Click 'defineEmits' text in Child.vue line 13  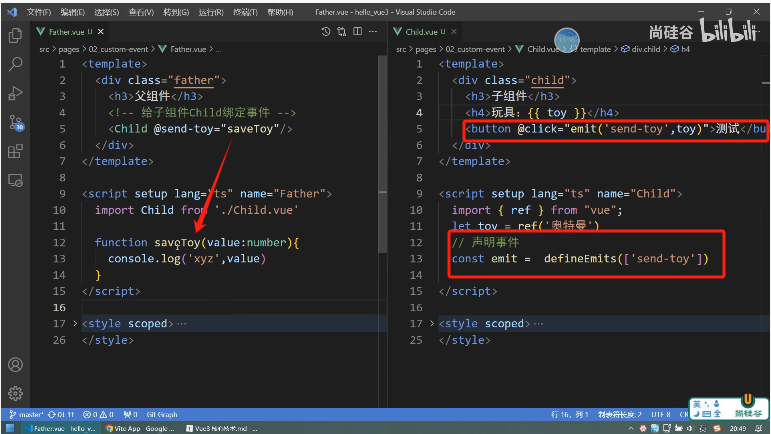coord(580,259)
